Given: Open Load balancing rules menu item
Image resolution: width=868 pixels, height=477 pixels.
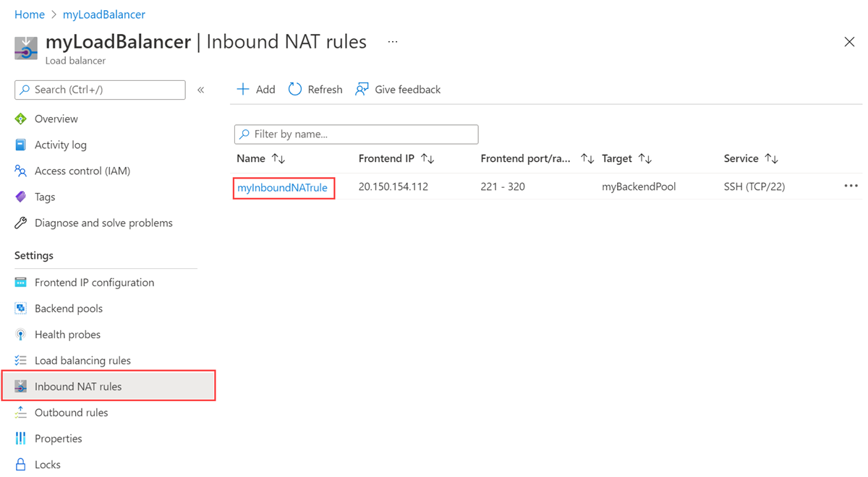Looking at the screenshot, I should (x=82, y=361).
